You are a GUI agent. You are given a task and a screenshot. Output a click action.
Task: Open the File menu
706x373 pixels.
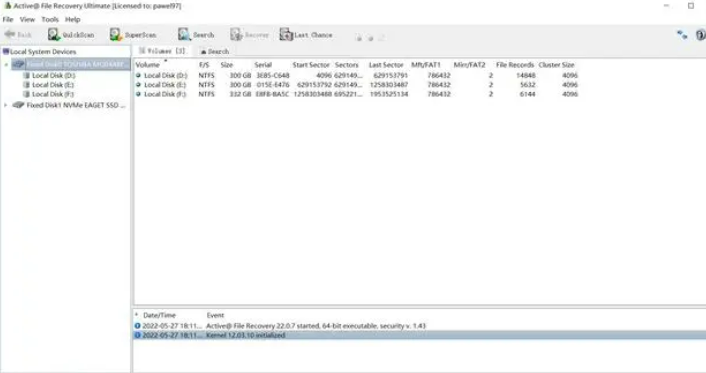point(8,19)
